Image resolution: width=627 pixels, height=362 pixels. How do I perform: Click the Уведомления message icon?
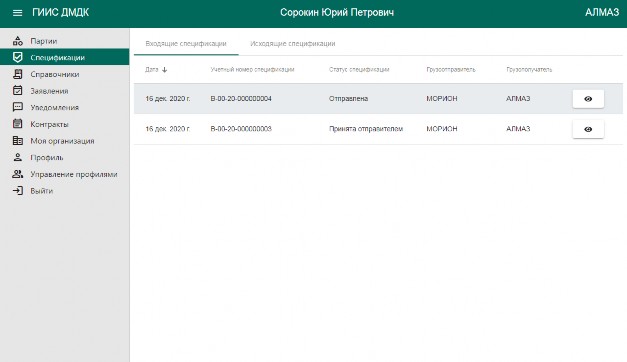coord(18,107)
